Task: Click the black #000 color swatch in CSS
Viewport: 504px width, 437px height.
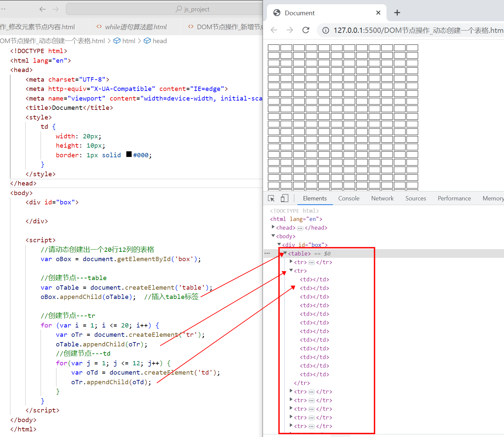Action: point(129,154)
